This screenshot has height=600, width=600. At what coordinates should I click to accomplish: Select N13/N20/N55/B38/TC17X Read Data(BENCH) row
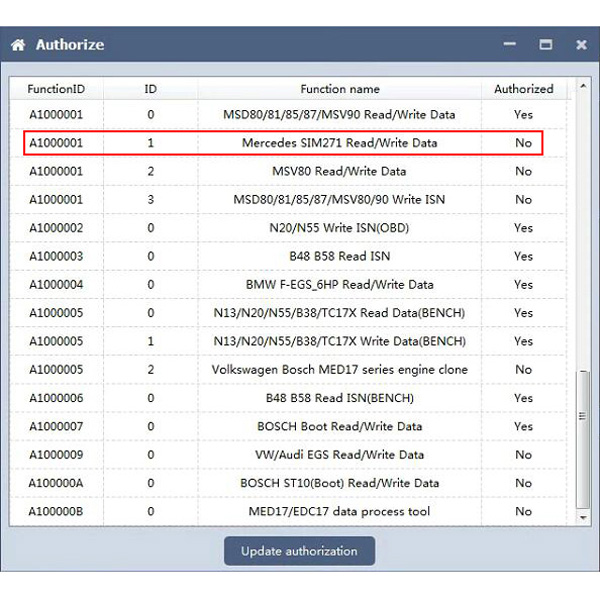coord(288,313)
